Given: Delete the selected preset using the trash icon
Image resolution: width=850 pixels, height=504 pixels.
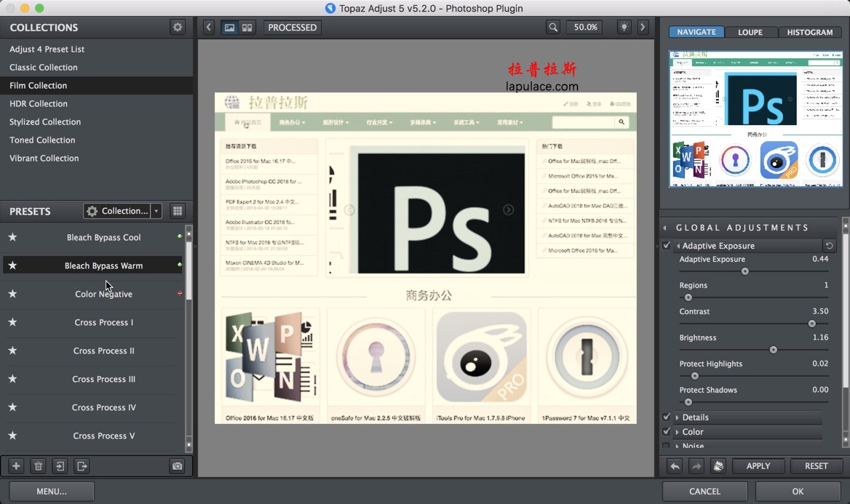Looking at the screenshot, I should 37,465.
